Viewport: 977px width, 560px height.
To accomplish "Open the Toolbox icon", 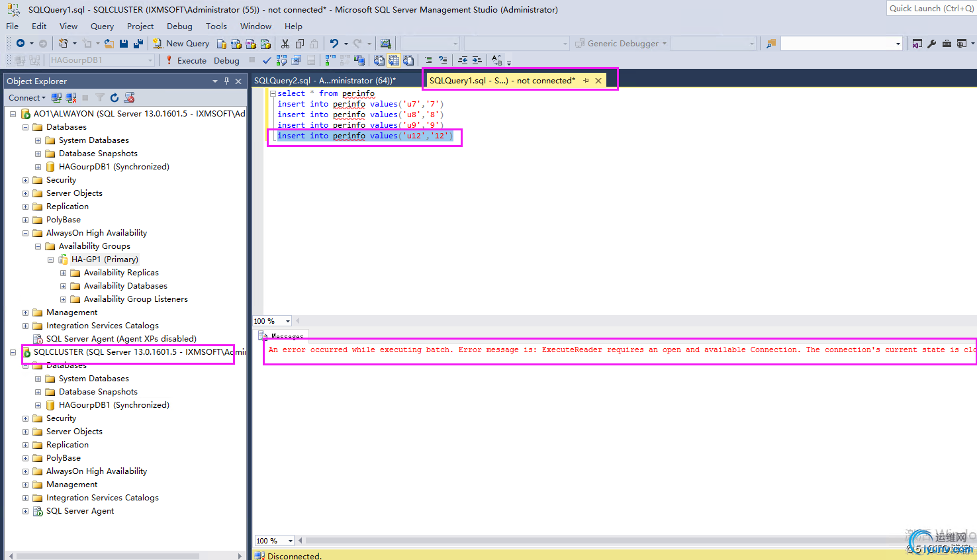I will 947,44.
